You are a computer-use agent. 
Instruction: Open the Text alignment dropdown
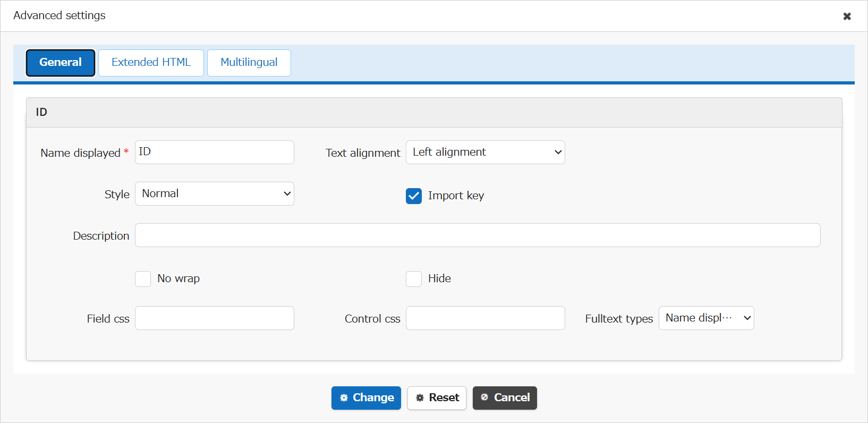pos(486,152)
